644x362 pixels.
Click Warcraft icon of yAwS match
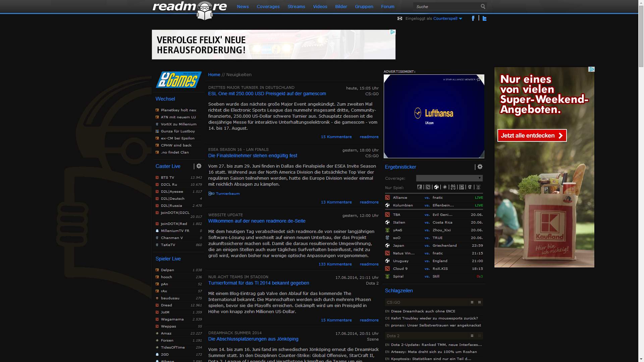coord(387,230)
